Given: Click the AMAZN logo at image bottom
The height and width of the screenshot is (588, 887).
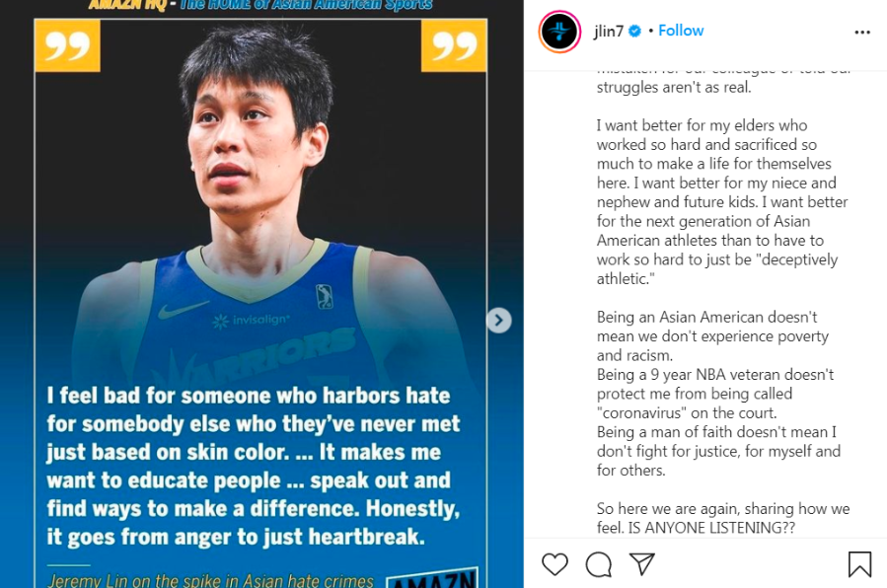Looking at the screenshot, I should point(433,578).
